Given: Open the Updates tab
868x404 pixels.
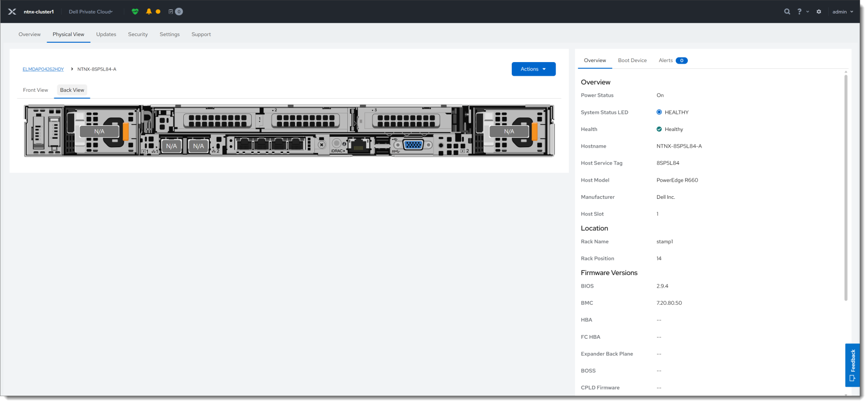Looking at the screenshot, I should tap(106, 34).
